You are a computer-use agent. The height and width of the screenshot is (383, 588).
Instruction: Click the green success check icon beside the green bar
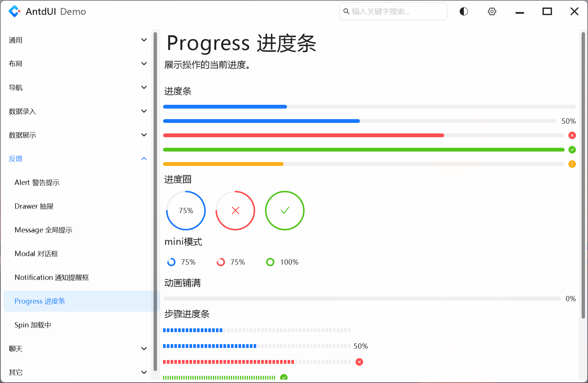click(x=572, y=150)
